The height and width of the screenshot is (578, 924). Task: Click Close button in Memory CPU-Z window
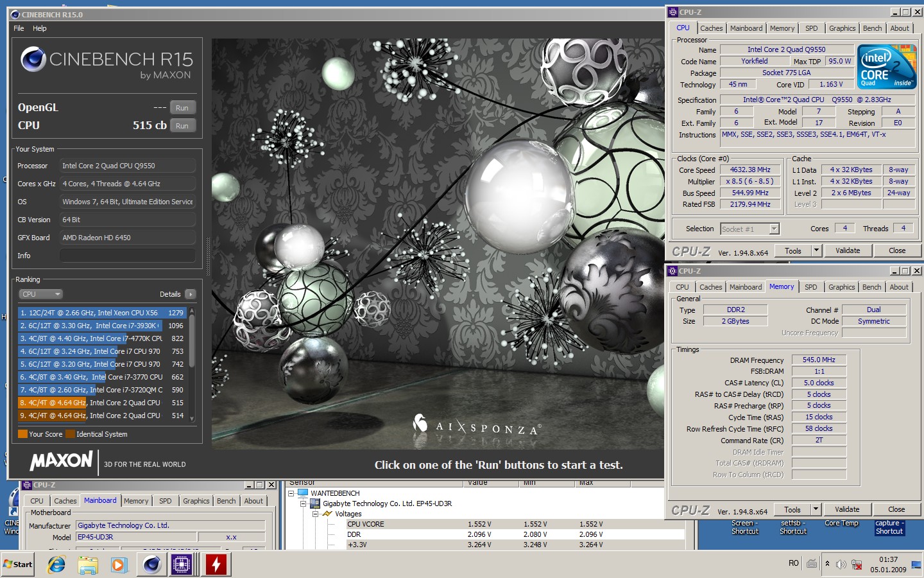(x=896, y=509)
